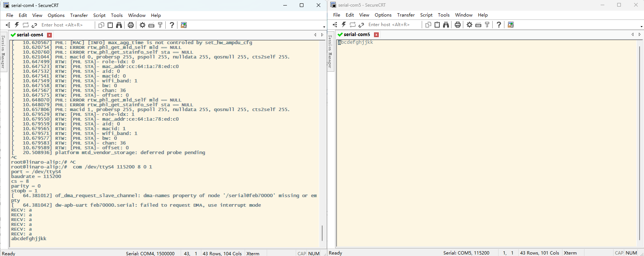The height and width of the screenshot is (256, 644).
Task: Click public-key key icon in serial-com4 toolbar
Action: pos(160,25)
